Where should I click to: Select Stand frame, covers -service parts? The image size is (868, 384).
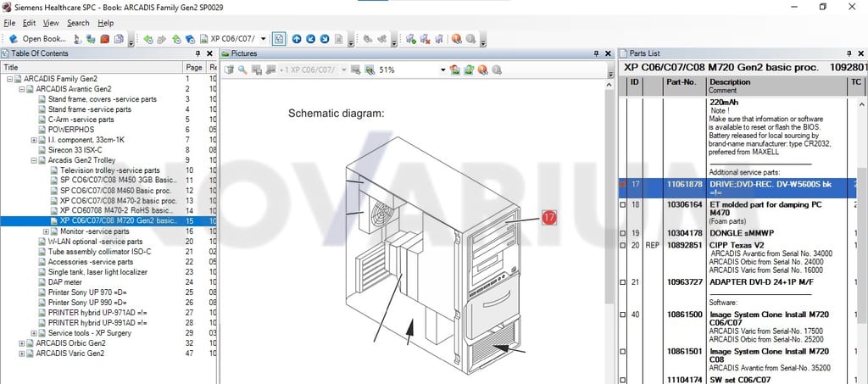(x=103, y=99)
